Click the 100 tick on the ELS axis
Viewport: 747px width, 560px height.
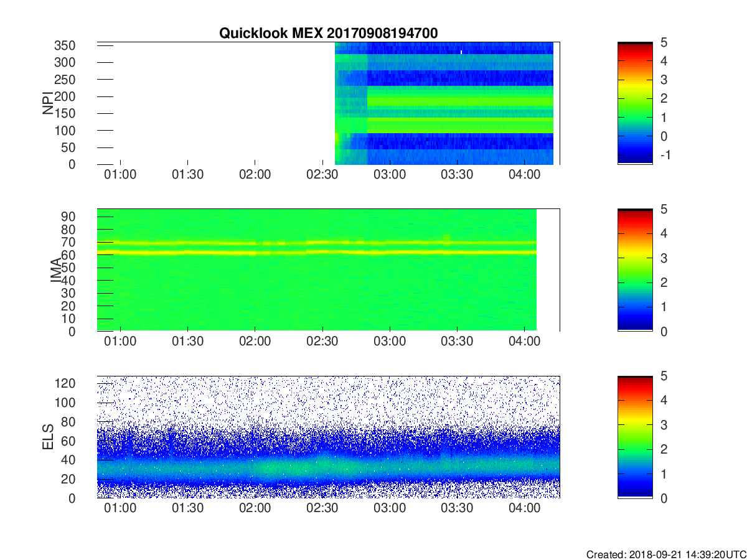[x=65, y=403]
